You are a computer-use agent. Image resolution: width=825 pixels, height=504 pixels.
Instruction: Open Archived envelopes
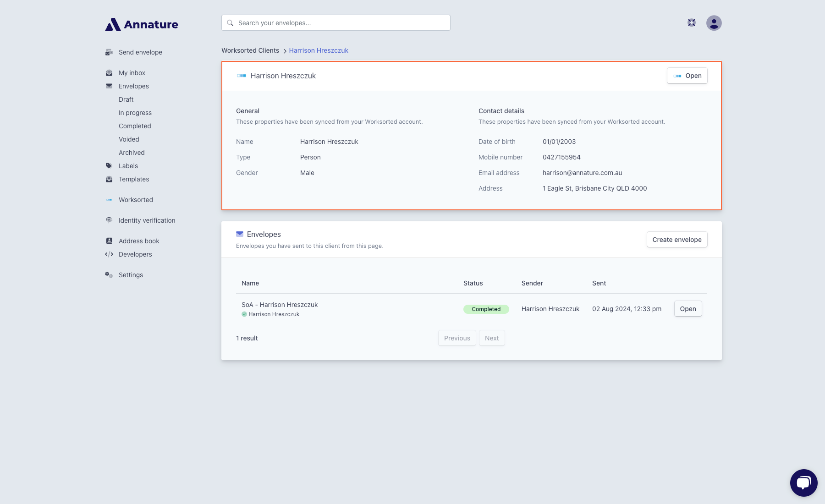132,153
